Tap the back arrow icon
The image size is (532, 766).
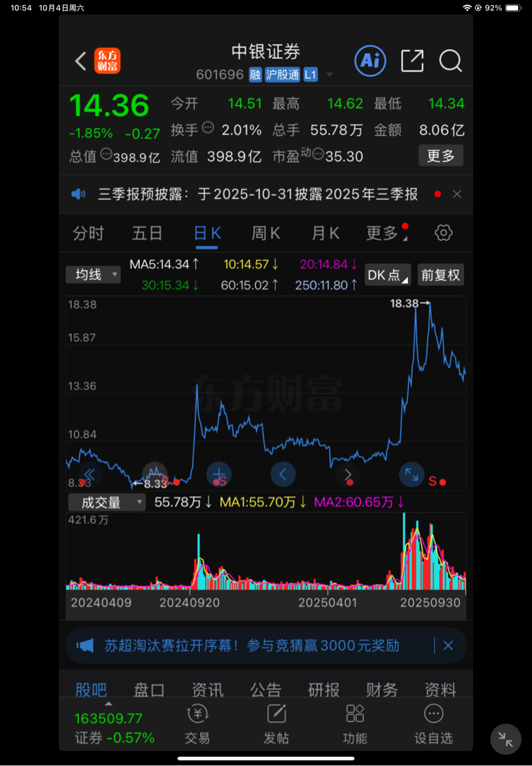click(80, 61)
